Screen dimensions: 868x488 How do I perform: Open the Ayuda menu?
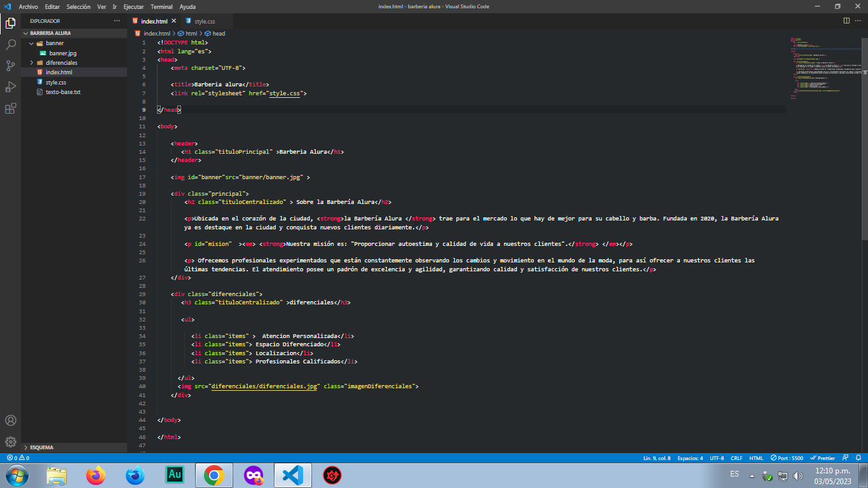pyautogui.click(x=187, y=6)
